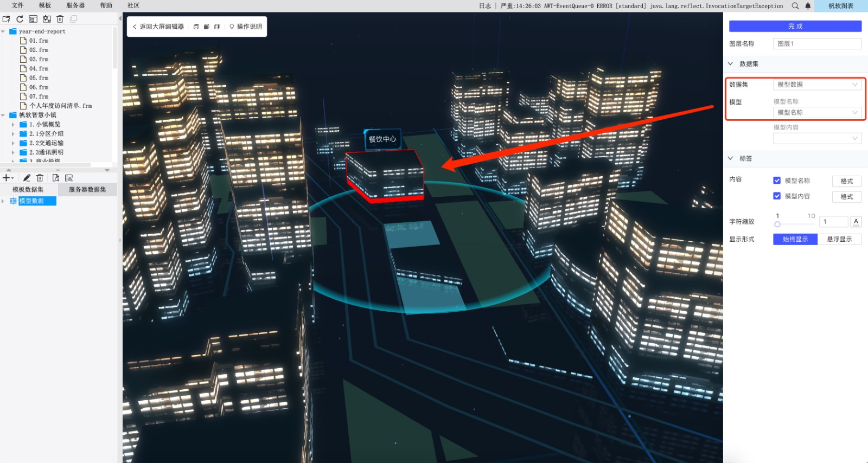Collapse the 帆软智慧小镇 folder arrow

pos(3,115)
